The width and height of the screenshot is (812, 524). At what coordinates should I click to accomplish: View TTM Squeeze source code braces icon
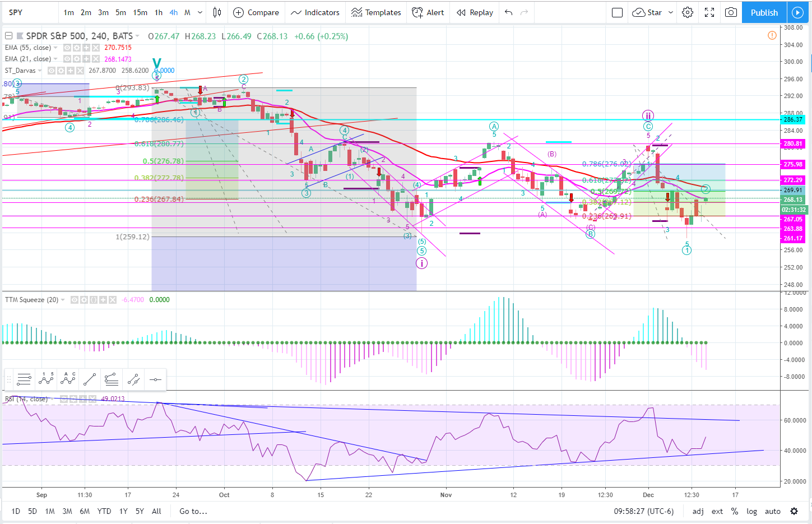click(94, 300)
